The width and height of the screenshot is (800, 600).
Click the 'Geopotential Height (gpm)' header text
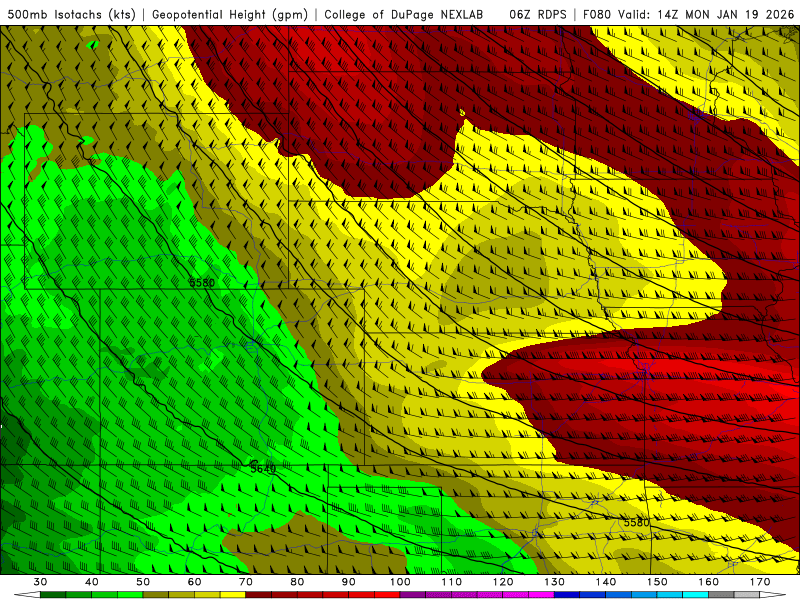(x=230, y=14)
